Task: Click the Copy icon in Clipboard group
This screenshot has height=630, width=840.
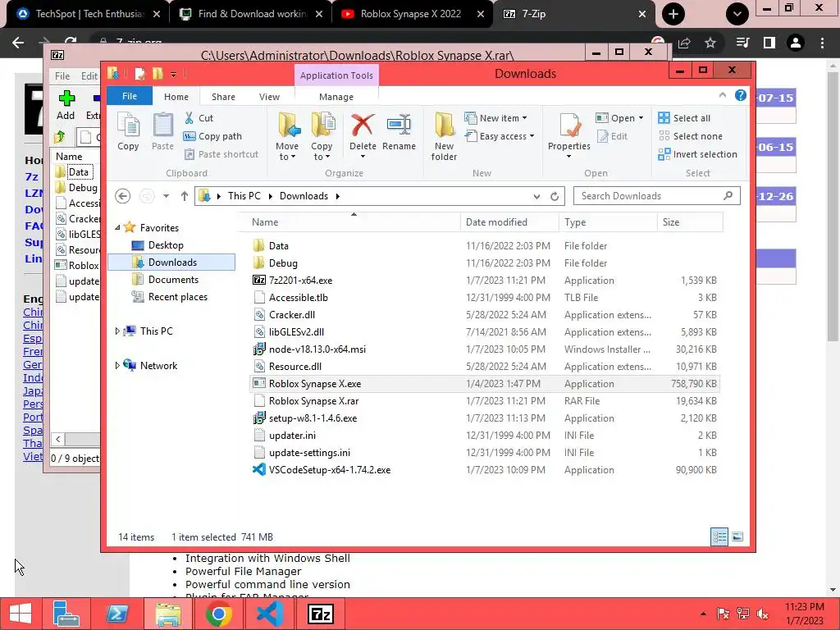Action: tap(128, 132)
